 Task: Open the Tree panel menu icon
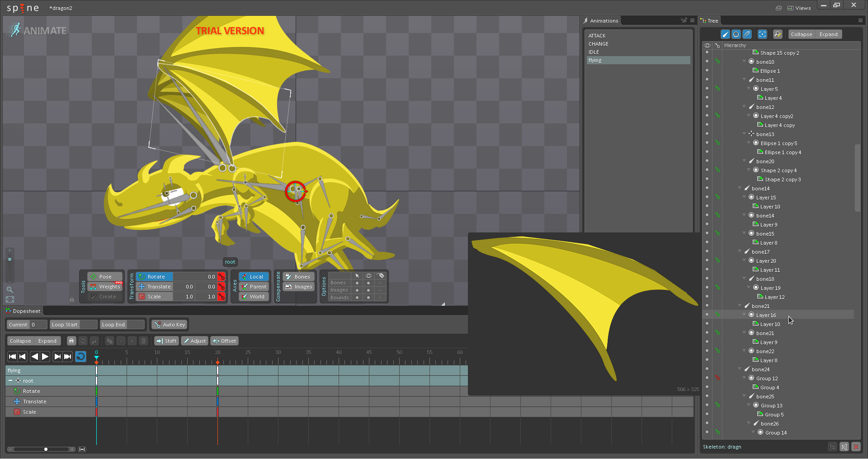point(860,20)
